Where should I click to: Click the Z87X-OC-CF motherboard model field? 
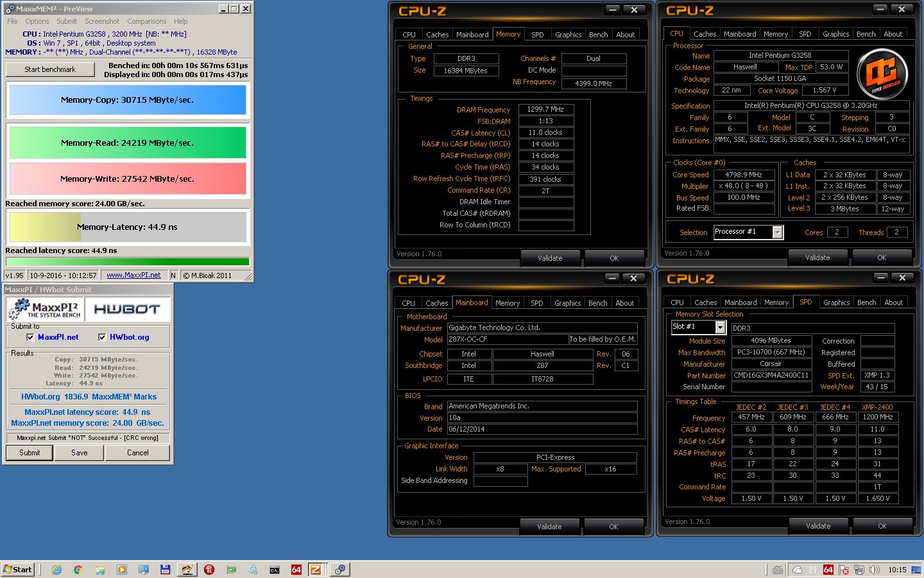508,339
